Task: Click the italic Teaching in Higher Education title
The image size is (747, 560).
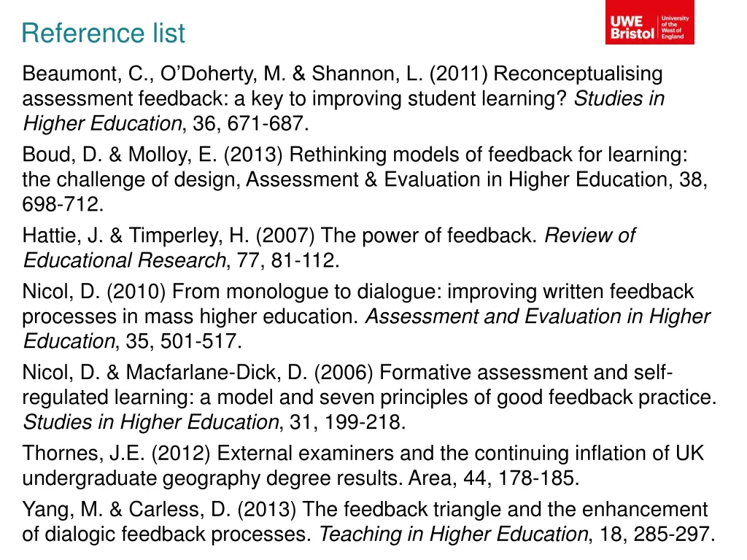Action: 454,534
